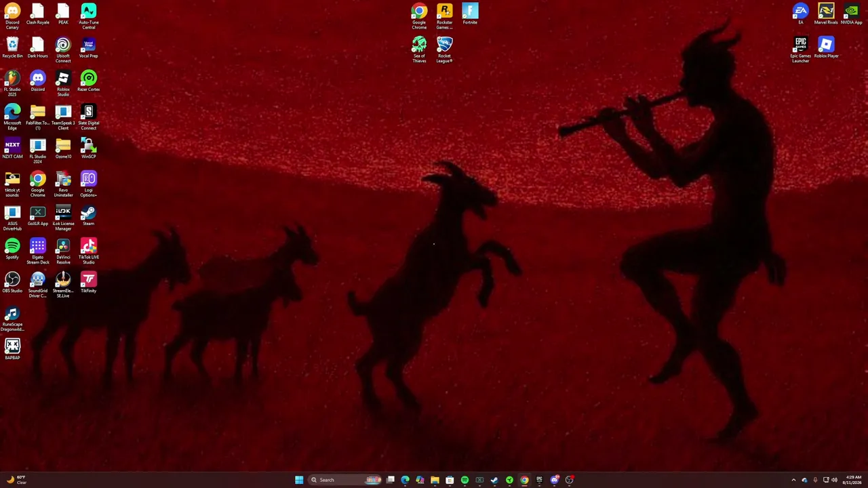Viewport: 868px width, 488px height.
Task: Open the Elgato Stream Deck desktop shortcut
Action: click(x=38, y=251)
